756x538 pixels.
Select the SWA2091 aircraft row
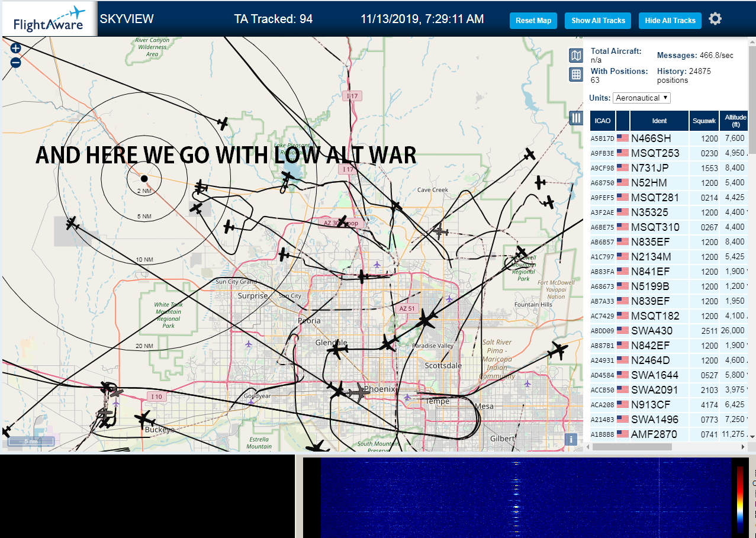[x=670, y=389]
